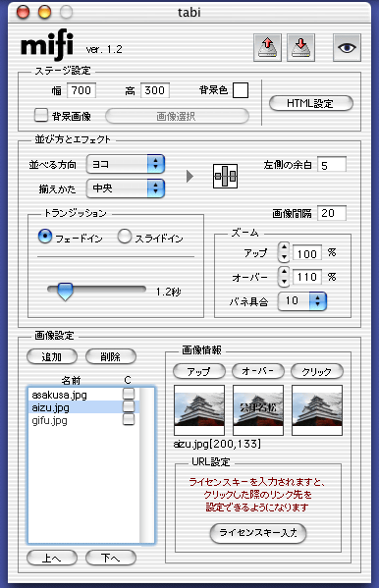Image resolution: width=379 pixels, height=588 pixels.
Task: Select the スライドイン radio button
Action: [125, 237]
